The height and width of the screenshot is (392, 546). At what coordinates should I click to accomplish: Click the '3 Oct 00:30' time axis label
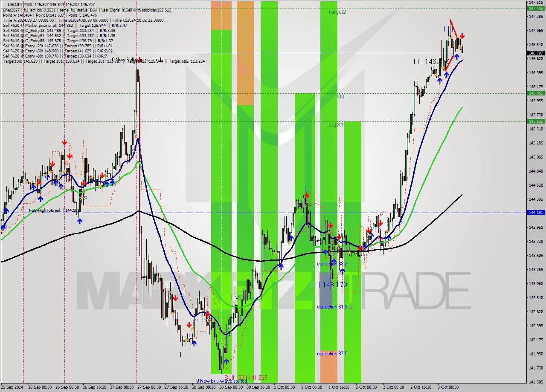coord(448,387)
